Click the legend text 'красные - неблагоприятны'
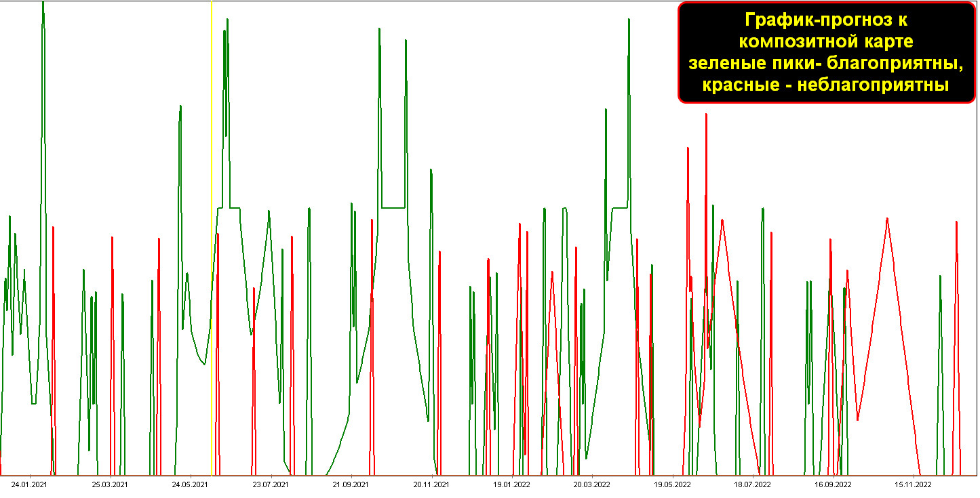Image resolution: width=980 pixels, height=498 pixels. click(x=825, y=85)
